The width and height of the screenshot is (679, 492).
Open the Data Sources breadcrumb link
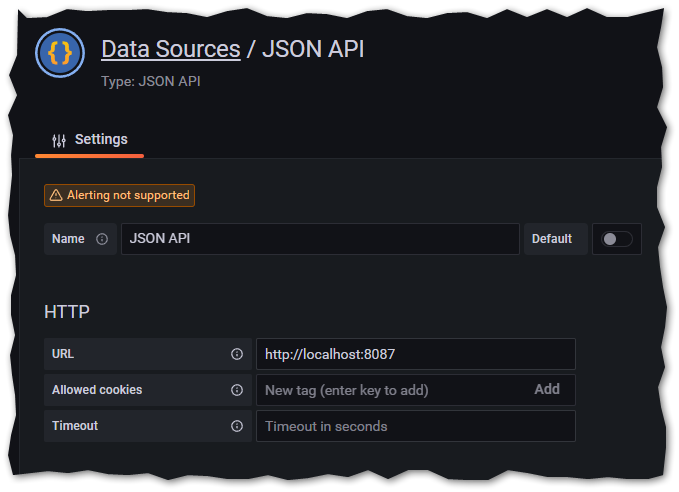tap(171, 49)
